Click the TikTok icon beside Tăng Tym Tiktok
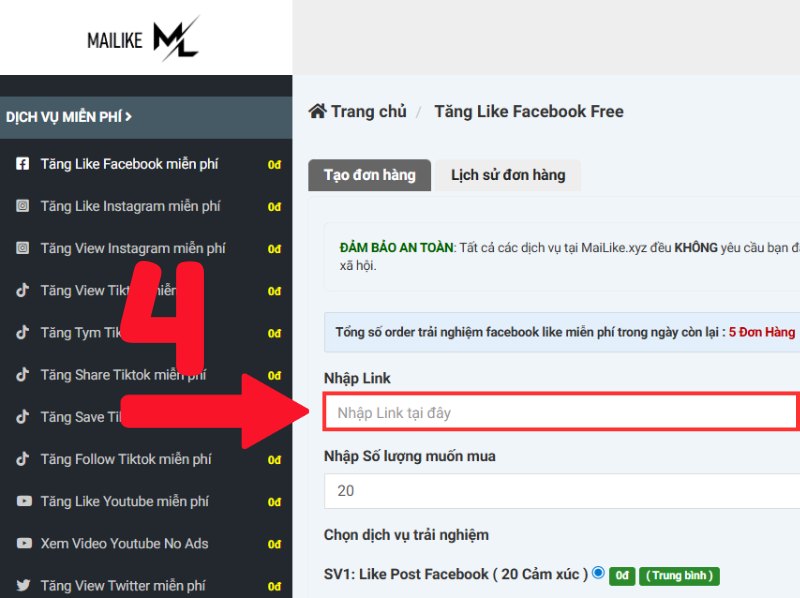 coord(22,333)
